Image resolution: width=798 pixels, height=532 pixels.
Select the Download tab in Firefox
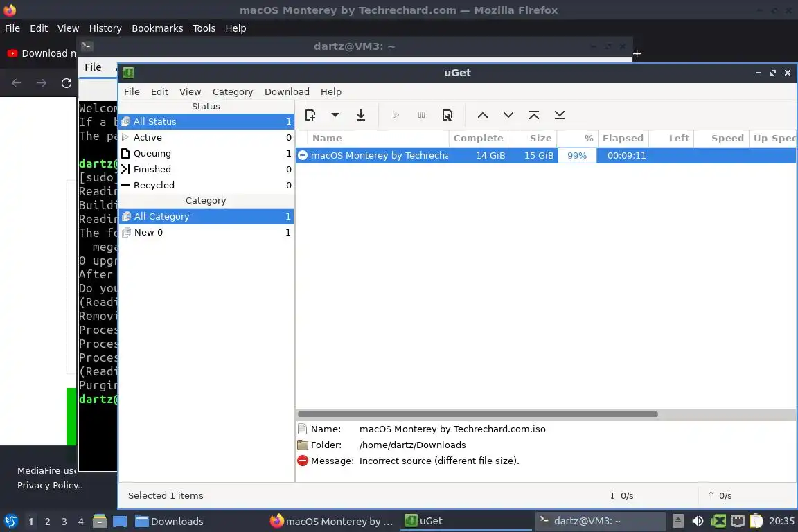[41, 53]
